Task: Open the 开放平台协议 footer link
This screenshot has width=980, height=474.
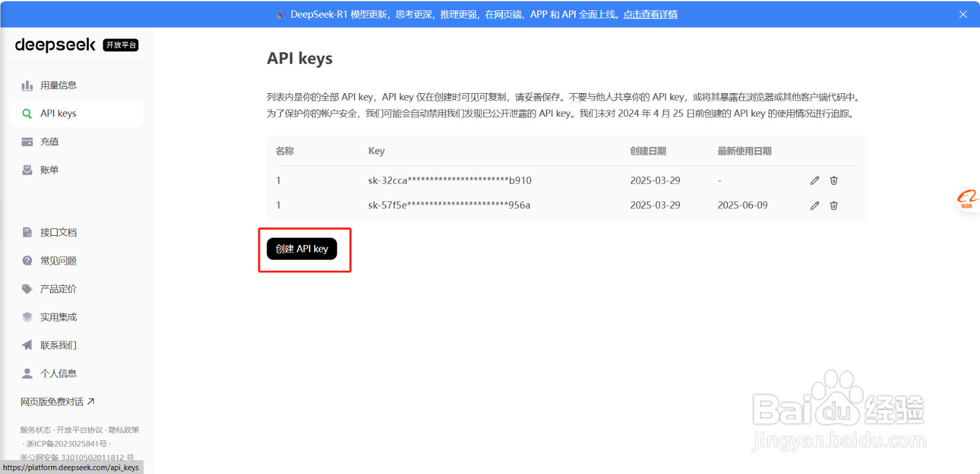Action: coord(80,430)
